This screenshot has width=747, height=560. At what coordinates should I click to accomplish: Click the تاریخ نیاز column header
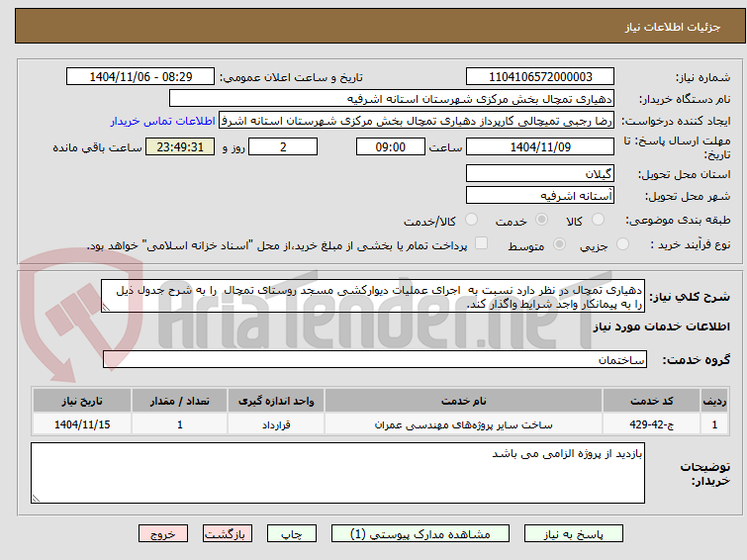coord(82,402)
